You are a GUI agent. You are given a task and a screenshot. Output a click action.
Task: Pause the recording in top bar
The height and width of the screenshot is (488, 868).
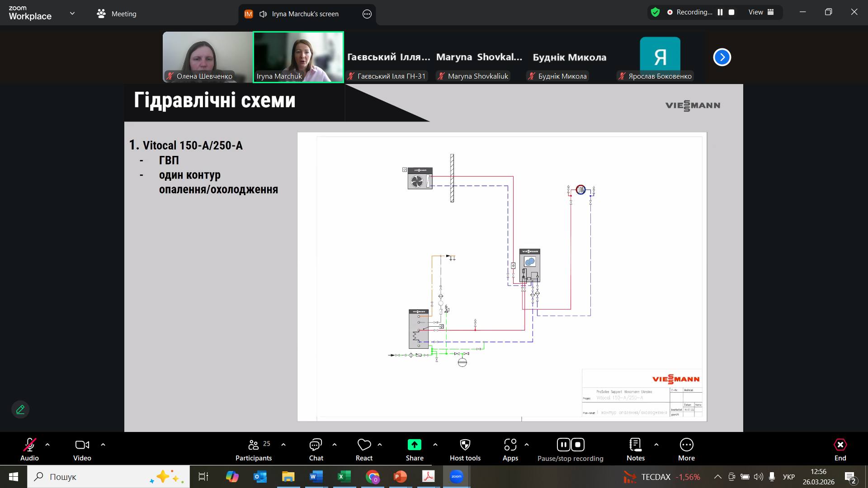click(720, 12)
